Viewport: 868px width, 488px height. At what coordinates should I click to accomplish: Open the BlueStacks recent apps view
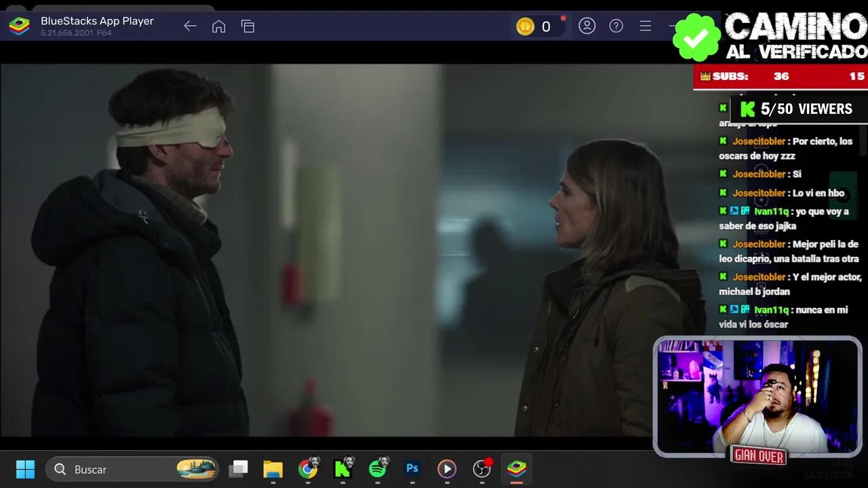click(x=248, y=26)
